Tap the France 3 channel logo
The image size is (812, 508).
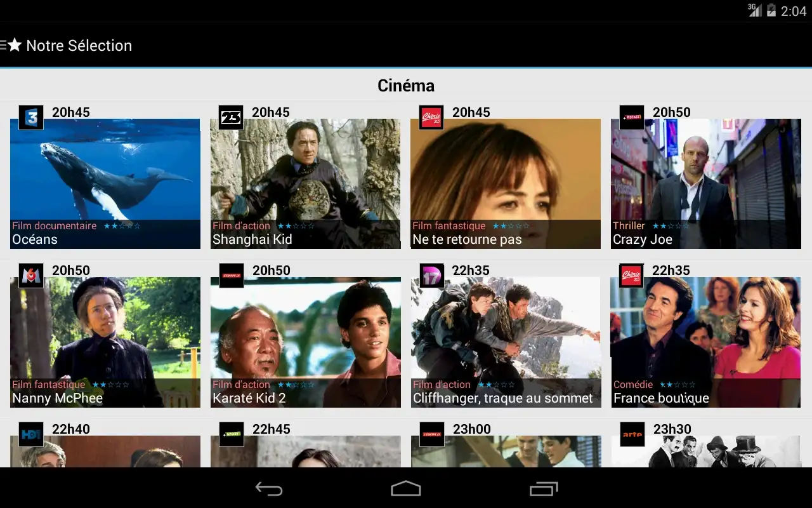pos(31,117)
